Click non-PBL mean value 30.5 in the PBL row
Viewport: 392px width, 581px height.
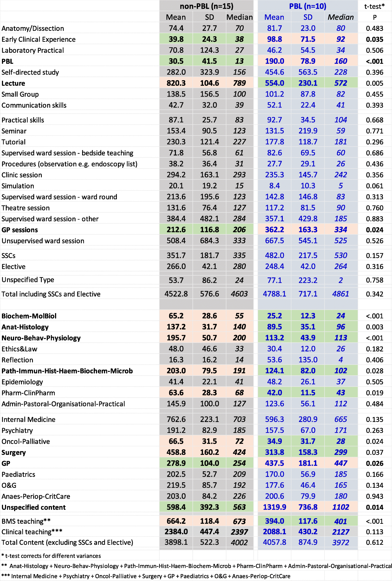click(176, 61)
